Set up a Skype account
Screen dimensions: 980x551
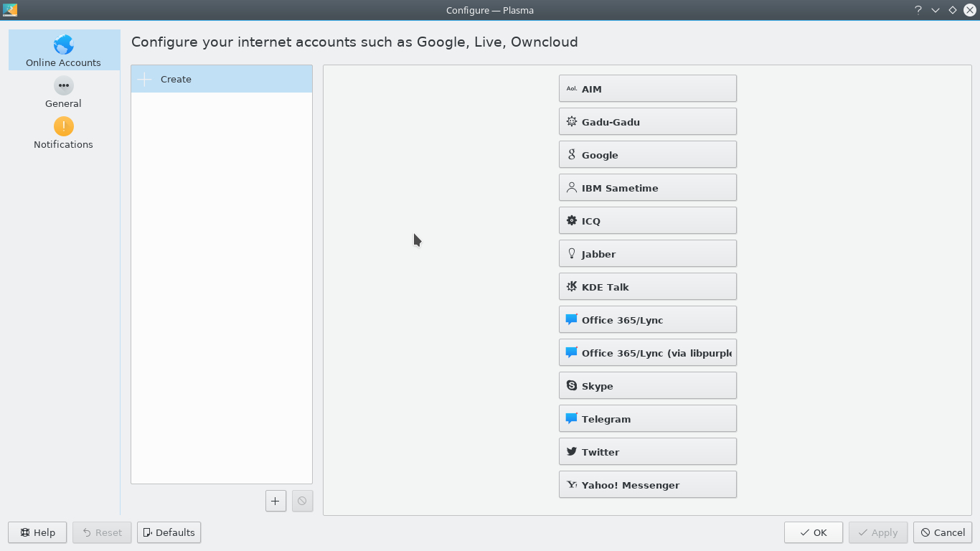click(648, 385)
